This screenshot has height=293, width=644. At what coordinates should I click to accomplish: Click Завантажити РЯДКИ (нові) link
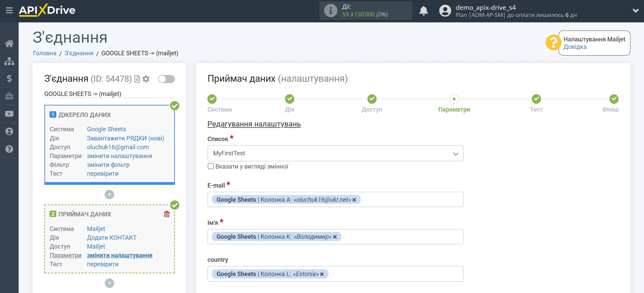(125, 138)
